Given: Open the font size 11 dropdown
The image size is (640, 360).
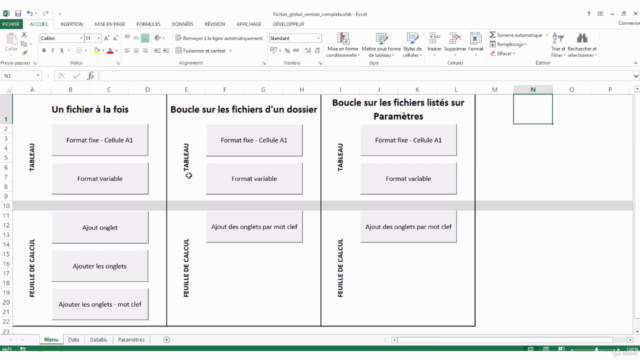Looking at the screenshot, I should [x=98, y=38].
